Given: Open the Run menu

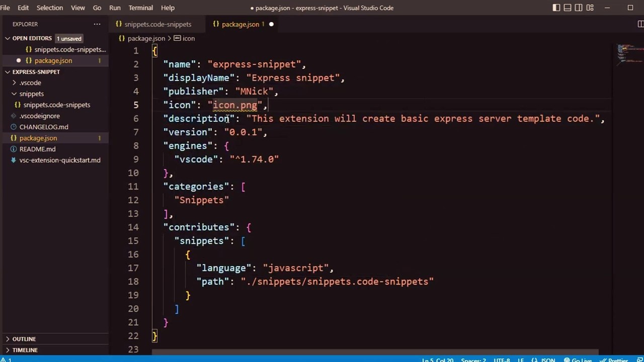Looking at the screenshot, I should pyautogui.click(x=115, y=8).
